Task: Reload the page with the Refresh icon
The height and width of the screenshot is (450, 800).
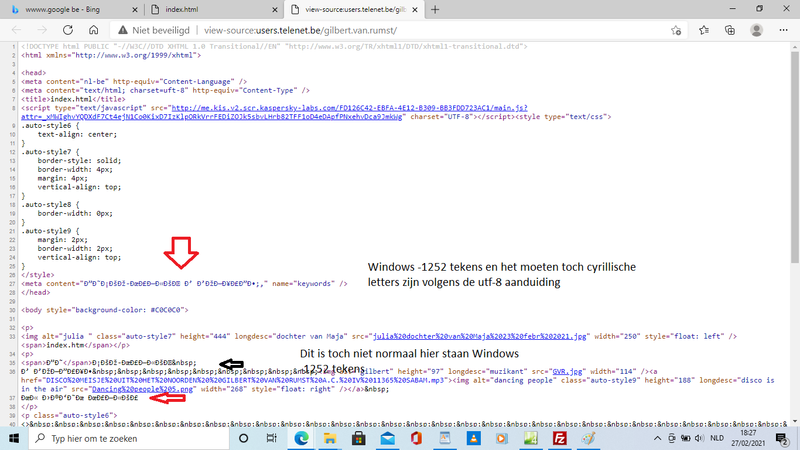Action: [68, 30]
